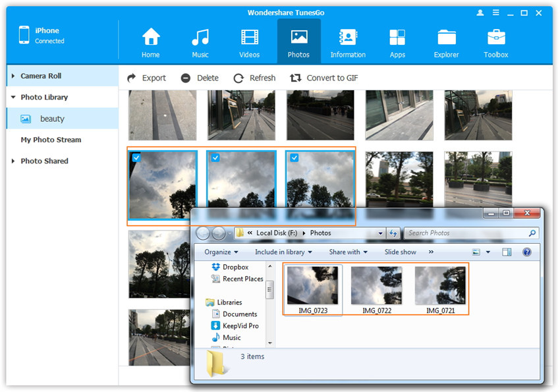Select the pavement photo in top-left thumbnail
Screen dimensions: 560x392
point(163,115)
